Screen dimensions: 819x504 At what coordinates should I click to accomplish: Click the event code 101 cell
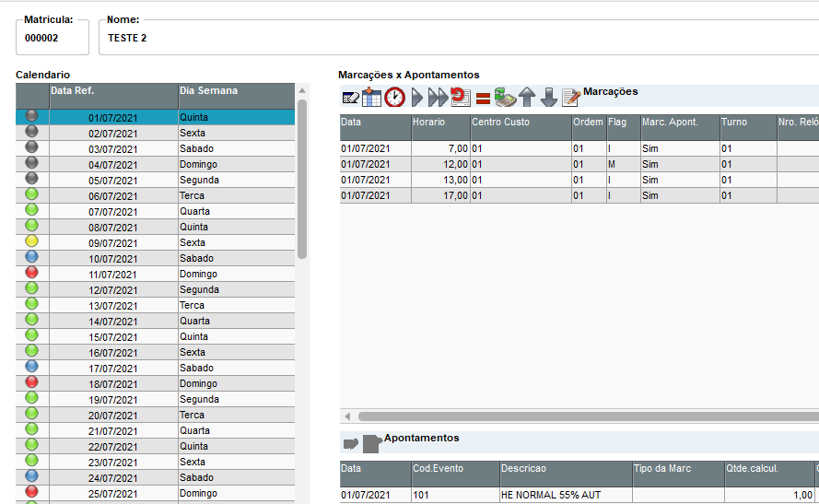pos(455,495)
